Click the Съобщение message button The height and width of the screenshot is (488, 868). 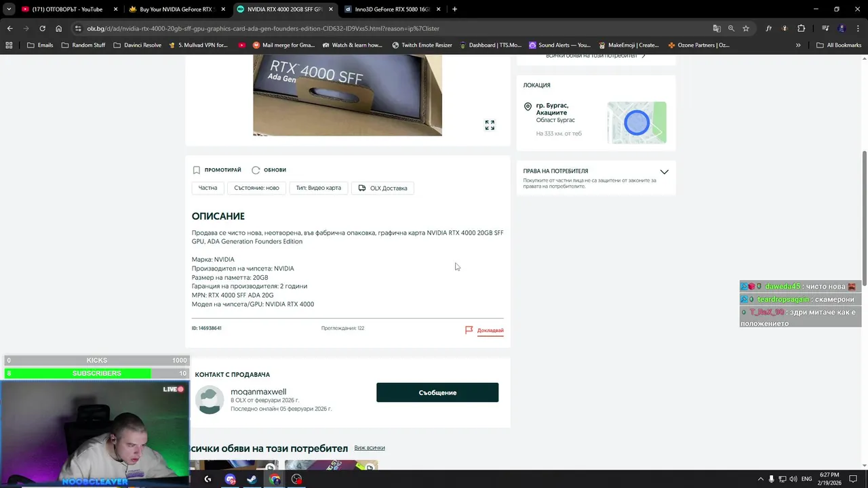(437, 392)
